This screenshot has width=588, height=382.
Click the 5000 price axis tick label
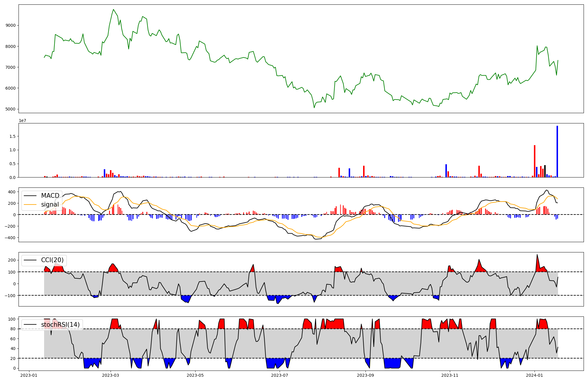[11, 109]
